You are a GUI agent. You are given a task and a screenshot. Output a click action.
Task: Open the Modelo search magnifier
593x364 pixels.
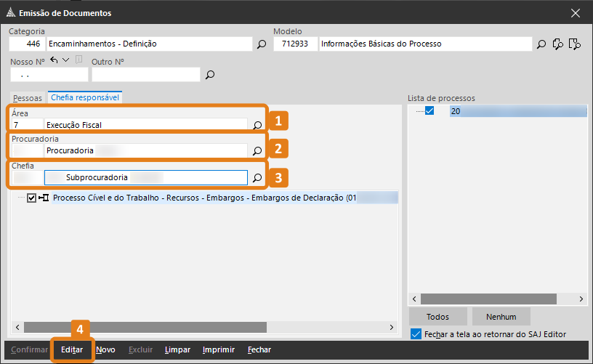(x=541, y=44)
